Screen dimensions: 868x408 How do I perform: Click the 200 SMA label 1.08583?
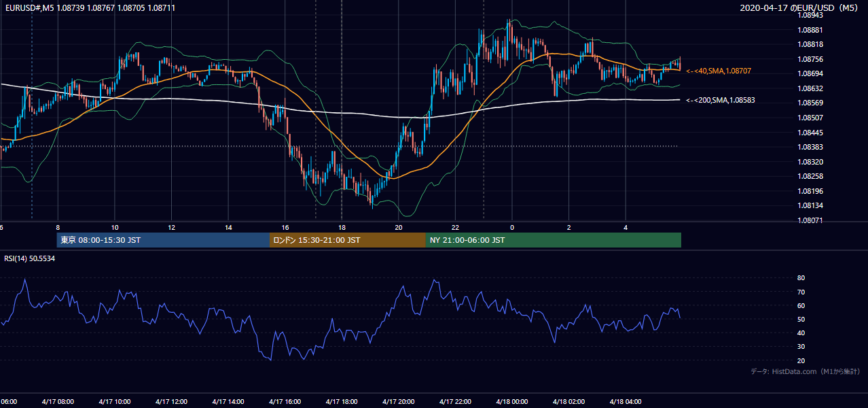click(721, 100)
